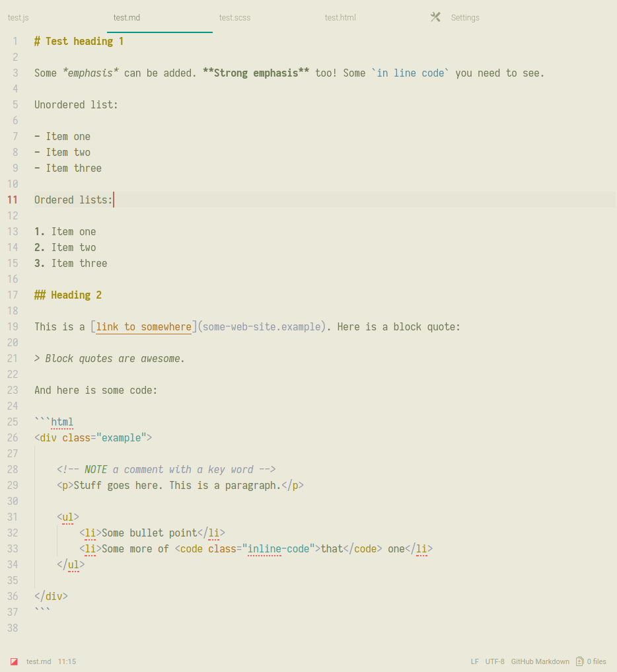Click the Settings tools icon
617x672 pixels.
(x=435, y=17)
